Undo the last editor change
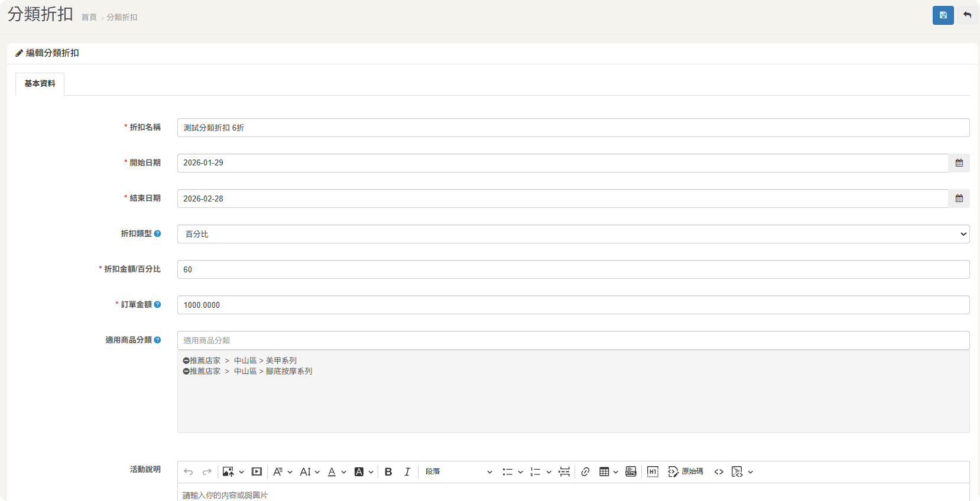This screenshot has height=501, width=980. click(x=189, y=471)
